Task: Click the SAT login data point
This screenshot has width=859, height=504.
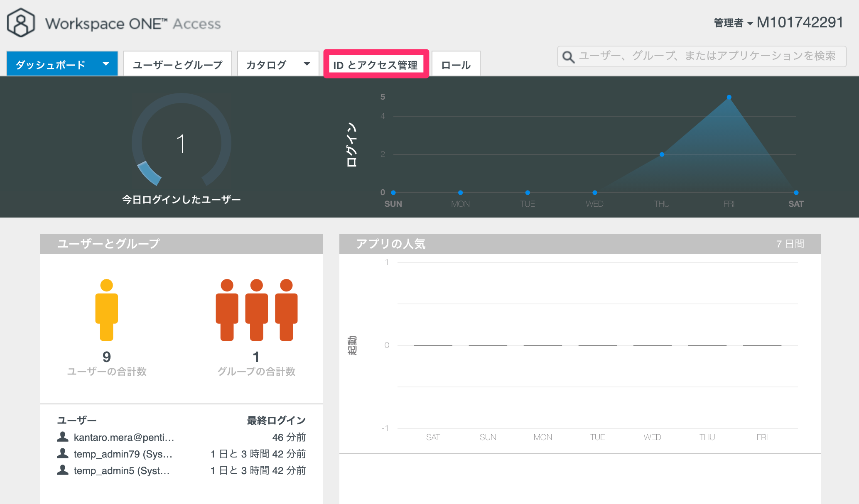Action: tap(796, 193)
